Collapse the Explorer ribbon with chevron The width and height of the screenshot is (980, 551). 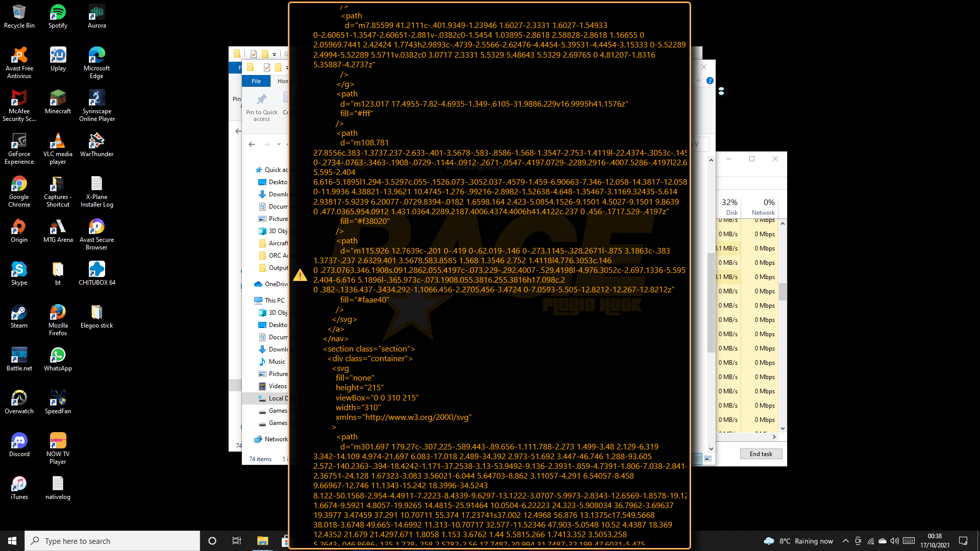[699, 81]
